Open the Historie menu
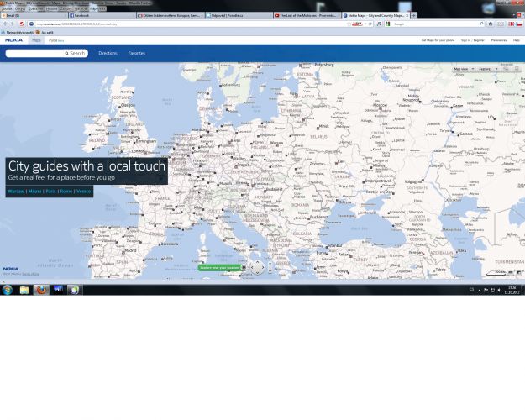This screenshot has width=525, height=420. point(51,8)
